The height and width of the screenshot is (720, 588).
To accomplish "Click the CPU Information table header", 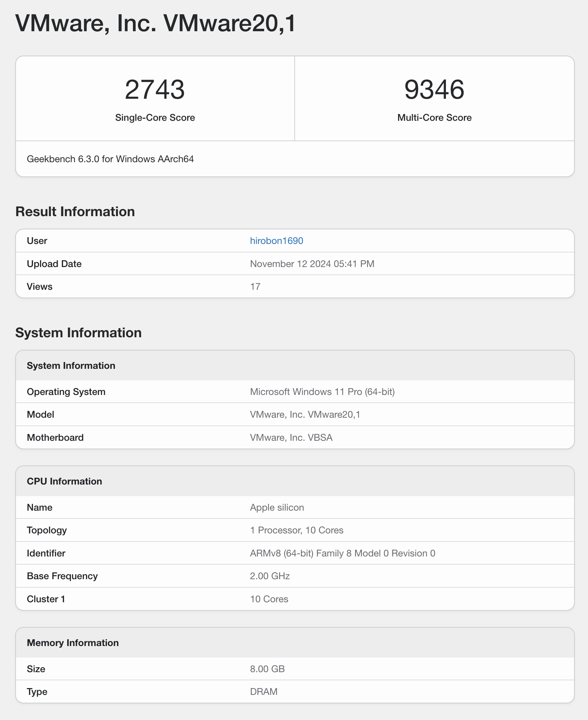I will point(64,481).
